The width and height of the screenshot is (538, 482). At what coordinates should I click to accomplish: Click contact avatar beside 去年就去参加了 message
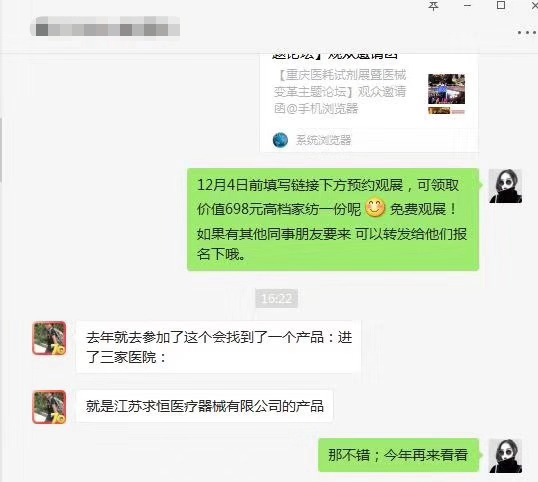coord(49,338)
